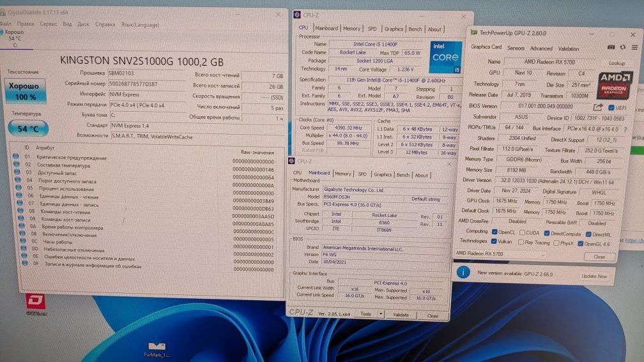Click the BIOS export share icon in GPU-Z

pos(598,107)
